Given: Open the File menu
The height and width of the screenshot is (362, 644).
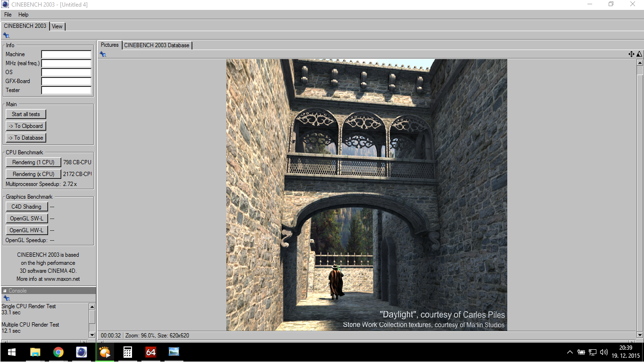Looking at the screenshot, I should tap(8, 15).
